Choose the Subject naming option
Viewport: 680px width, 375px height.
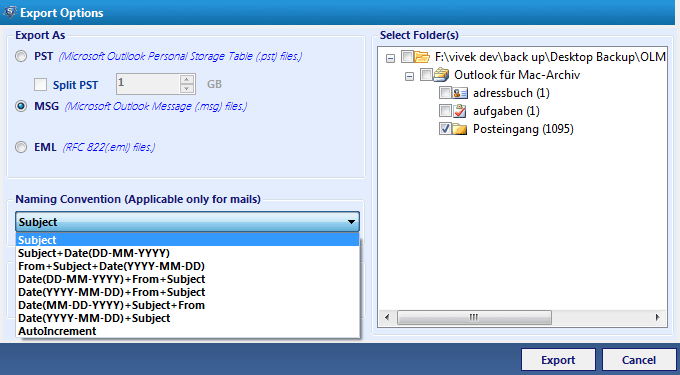187,240
